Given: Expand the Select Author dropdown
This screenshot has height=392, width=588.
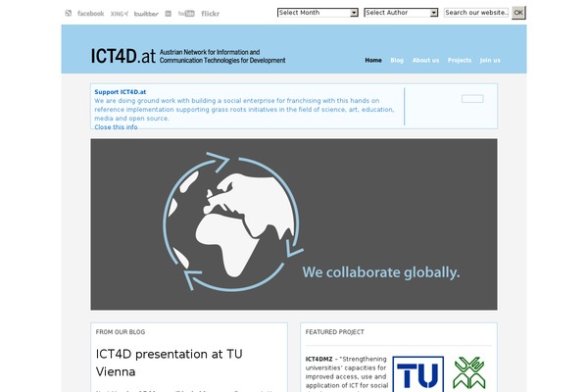Looking at the screenshot, I should click(x=401, y=13).
